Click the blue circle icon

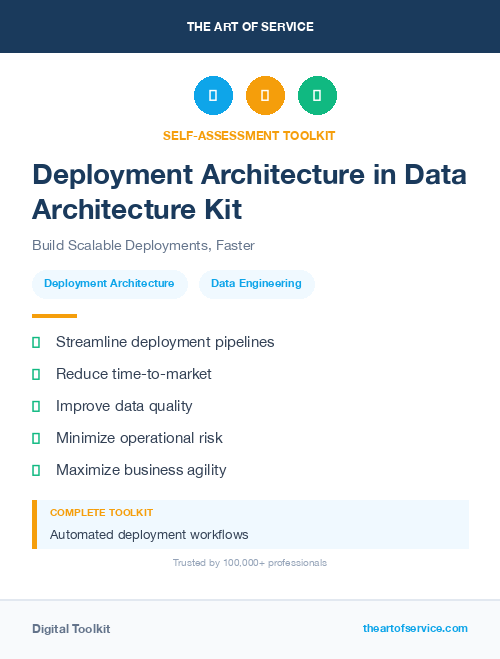(213, 95)
